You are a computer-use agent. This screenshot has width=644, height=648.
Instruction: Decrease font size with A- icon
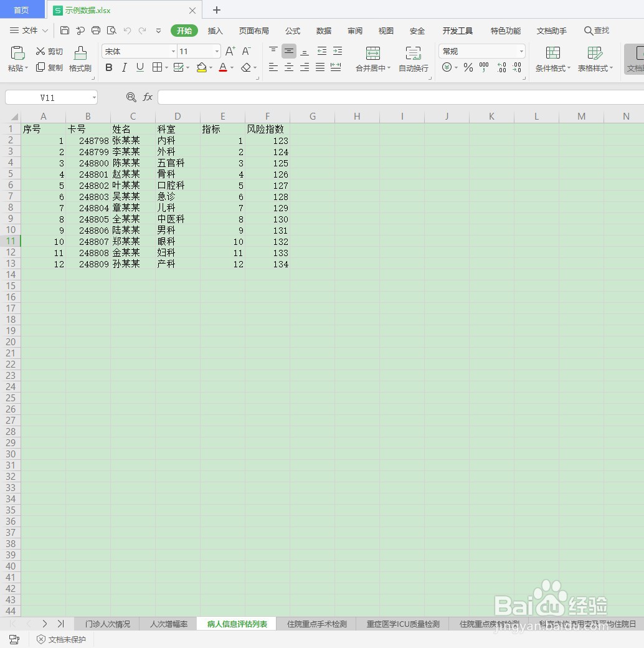246,51
